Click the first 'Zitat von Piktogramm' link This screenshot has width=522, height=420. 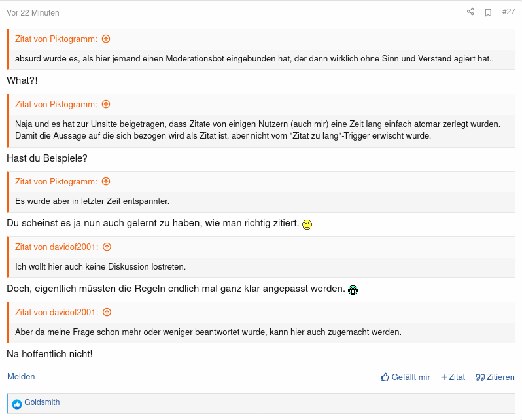(x=56, y=39)
